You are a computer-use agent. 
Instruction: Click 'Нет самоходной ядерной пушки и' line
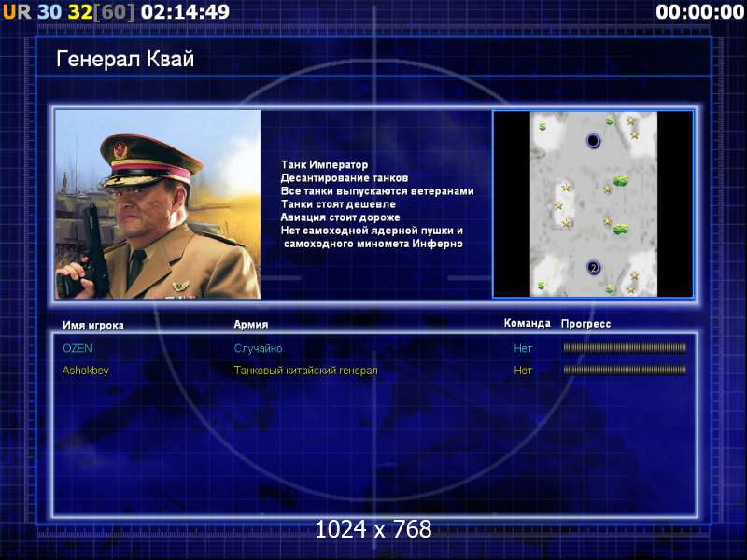click(x=372, y=231)
